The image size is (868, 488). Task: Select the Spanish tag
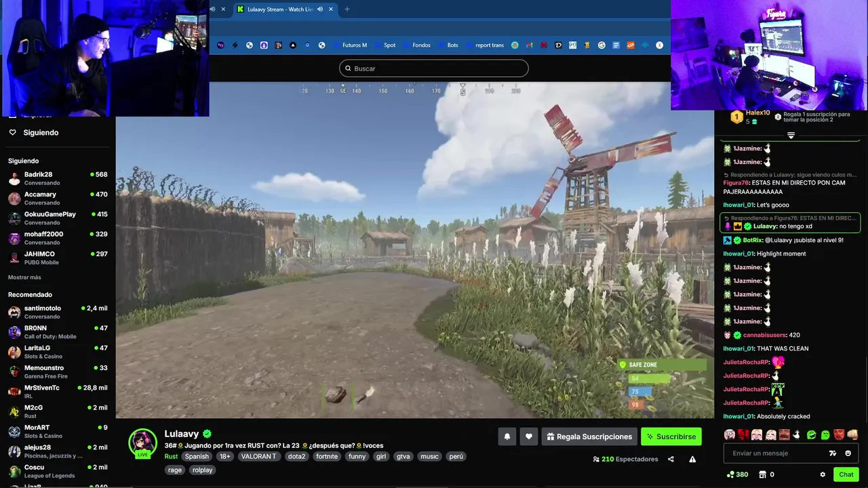(197, 456)
